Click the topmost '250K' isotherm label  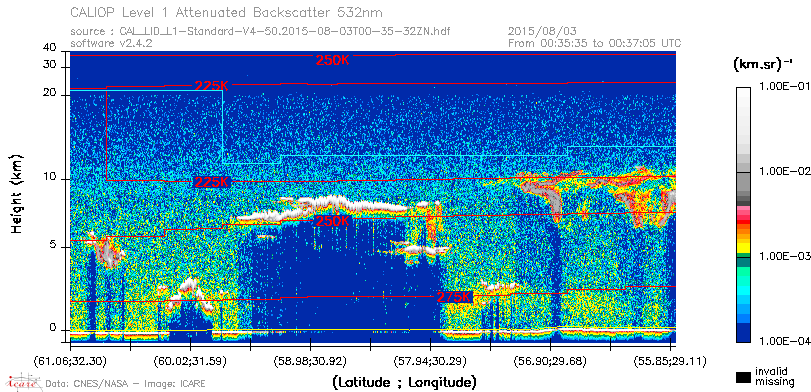pos(333,60)
